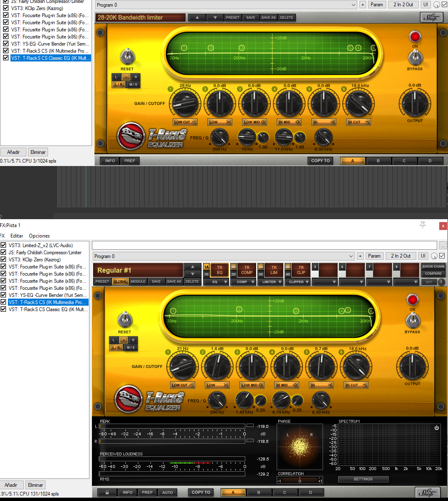The image size is (448, 501).
Task: Click previous preset up arrow in upper window
Action: [197, 18]
